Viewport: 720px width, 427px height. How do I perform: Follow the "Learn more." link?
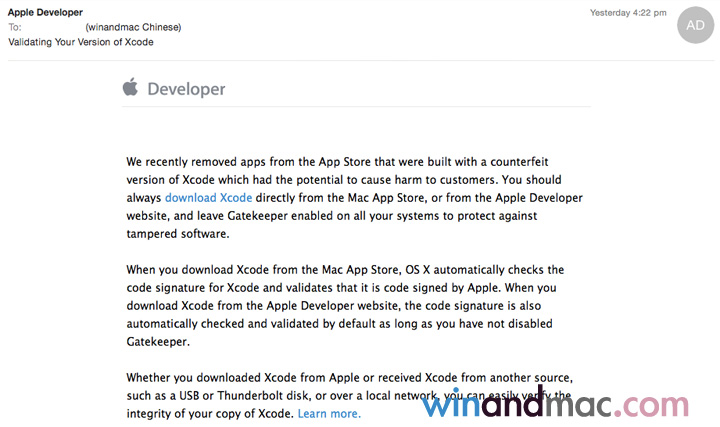click(x=329, y=413)
